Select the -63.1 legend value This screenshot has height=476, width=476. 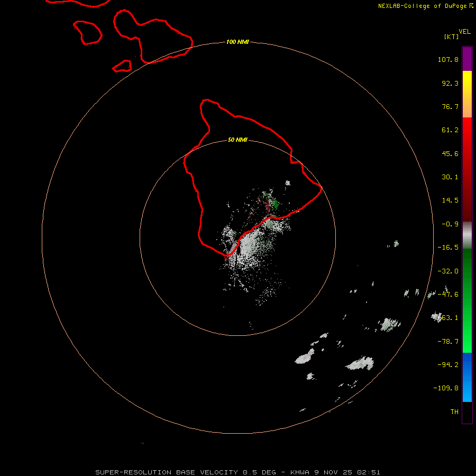click(448, 318)
